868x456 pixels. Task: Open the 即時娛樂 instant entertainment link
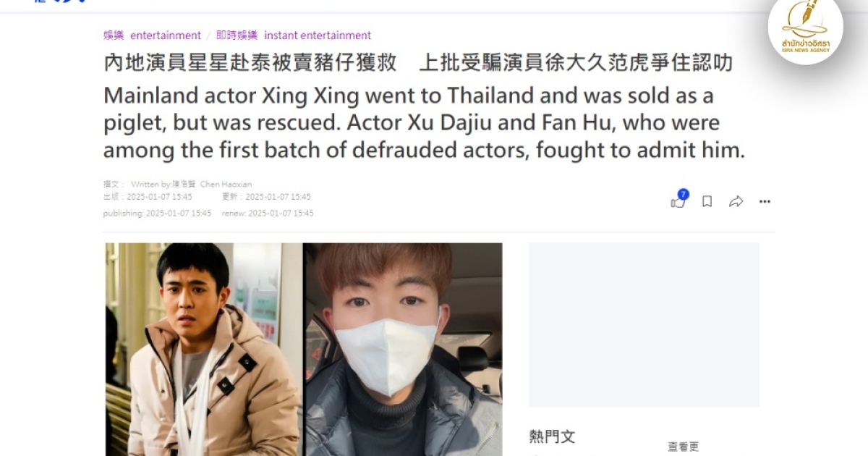point(294,35)
